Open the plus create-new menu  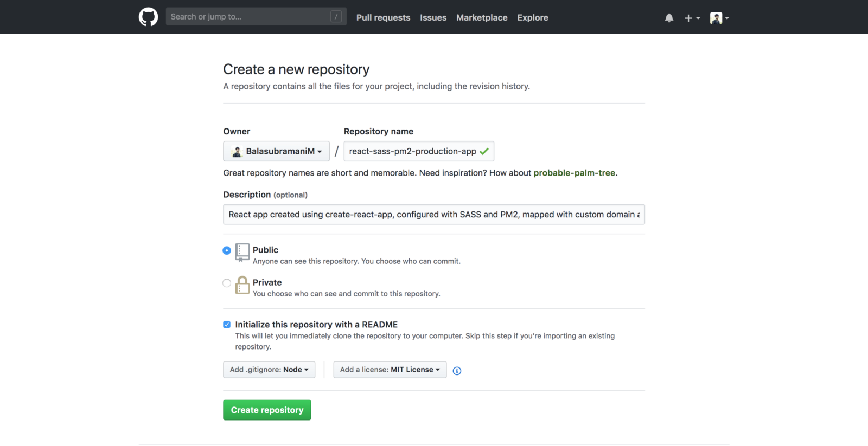coord(692,18)
